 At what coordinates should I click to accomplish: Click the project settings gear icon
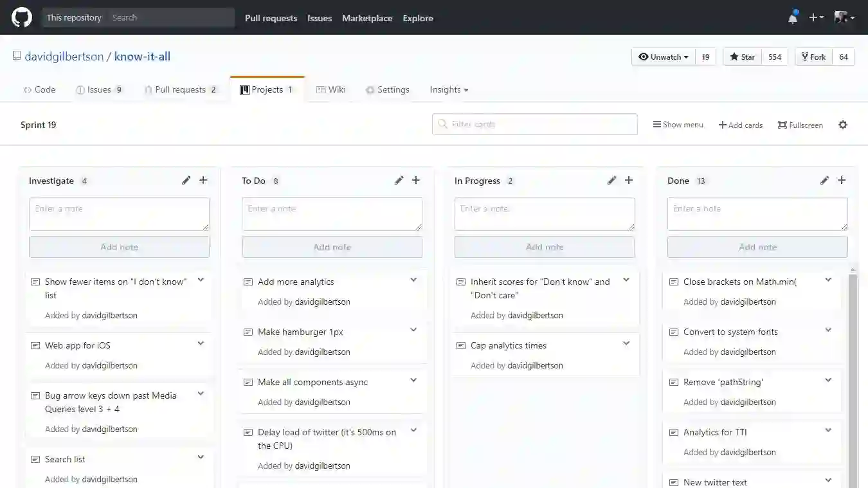click(x=843, y=125)
